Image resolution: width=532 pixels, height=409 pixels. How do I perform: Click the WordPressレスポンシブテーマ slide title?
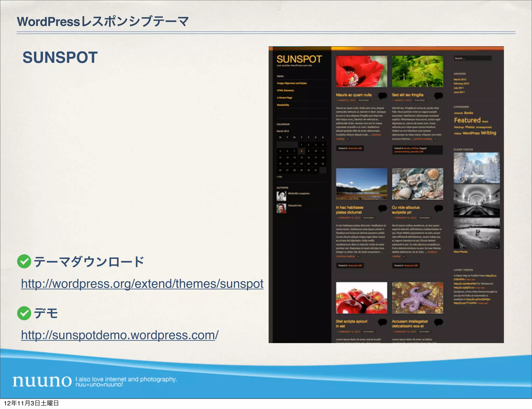click(103, 22)
